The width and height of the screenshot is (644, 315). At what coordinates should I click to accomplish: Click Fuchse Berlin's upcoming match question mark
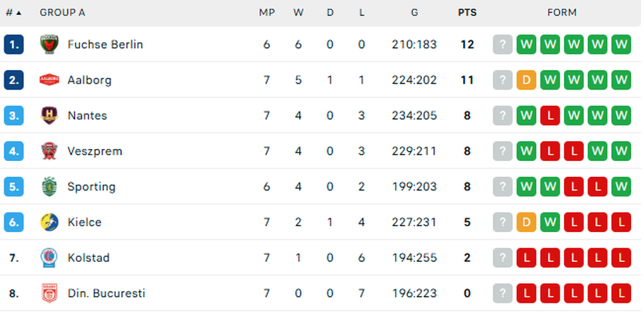(x=502, y=44)
